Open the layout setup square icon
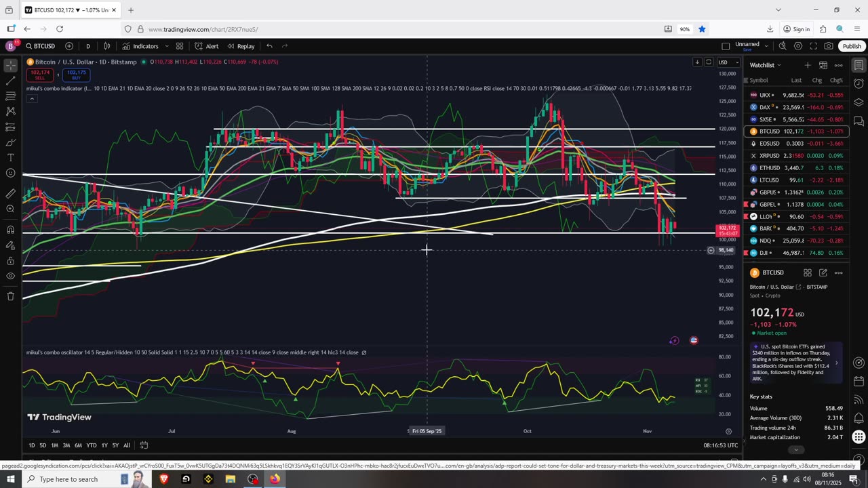The width and height of the screenshot is (868, 488). coord(726,46)
